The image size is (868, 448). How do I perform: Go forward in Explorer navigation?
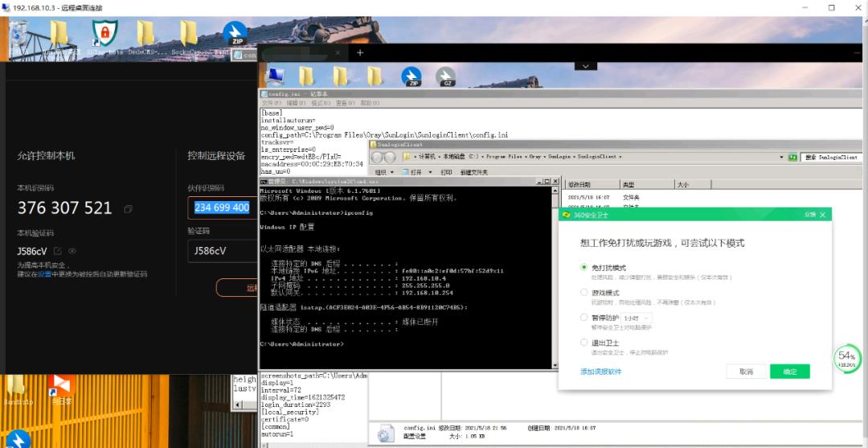tap(390, 158)
